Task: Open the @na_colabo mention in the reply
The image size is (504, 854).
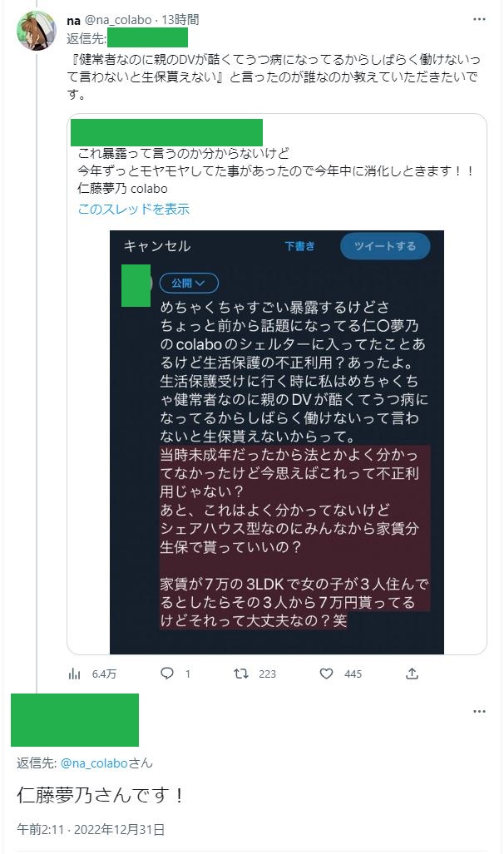Action: point(93,763)
